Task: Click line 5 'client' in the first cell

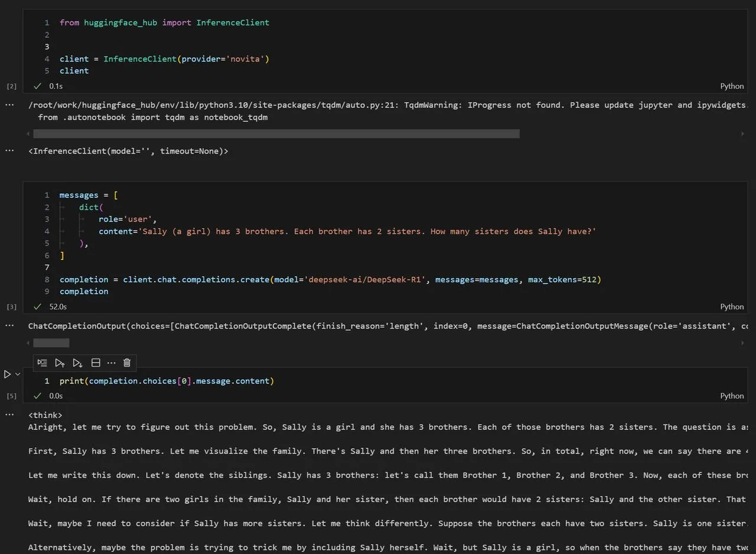Action: point(74,70)
